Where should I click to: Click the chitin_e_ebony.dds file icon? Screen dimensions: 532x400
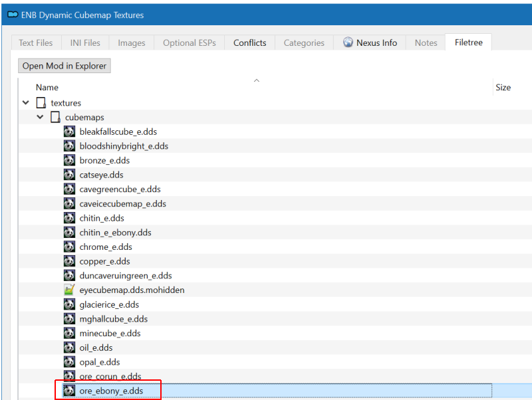click(69, 233)
